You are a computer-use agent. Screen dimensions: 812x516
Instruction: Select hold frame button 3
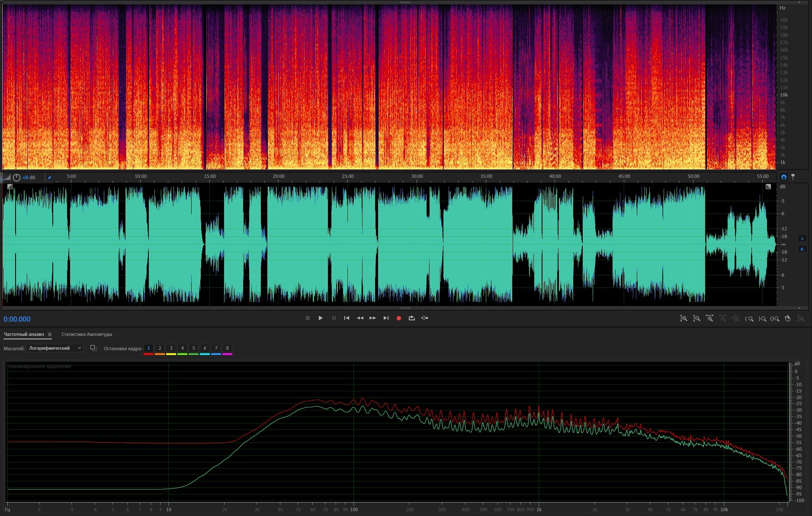pos(171,348)
